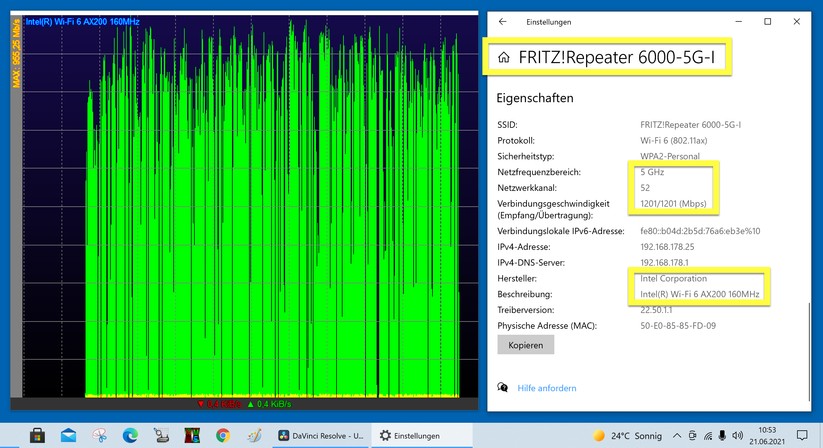This screenshot has width=823, height=448.
Task: Click the Kopieren button
Action: click(x=525, y=345)
